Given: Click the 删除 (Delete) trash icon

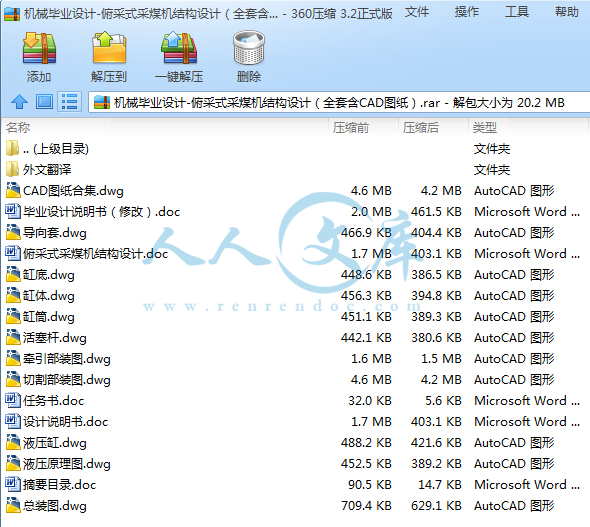Looking at the screenshot, I should coord(249,48).
